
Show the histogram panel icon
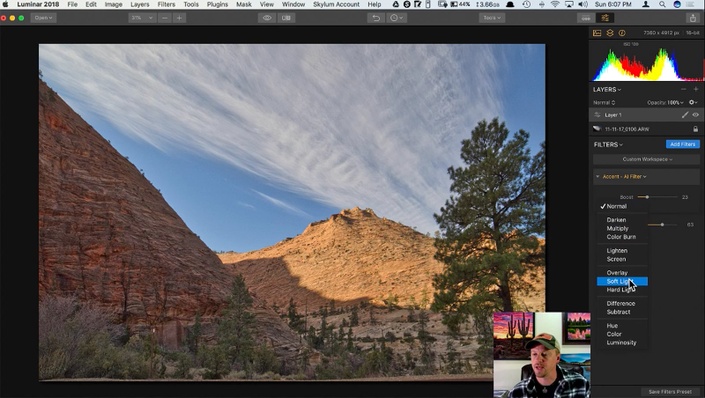[597, 33]
